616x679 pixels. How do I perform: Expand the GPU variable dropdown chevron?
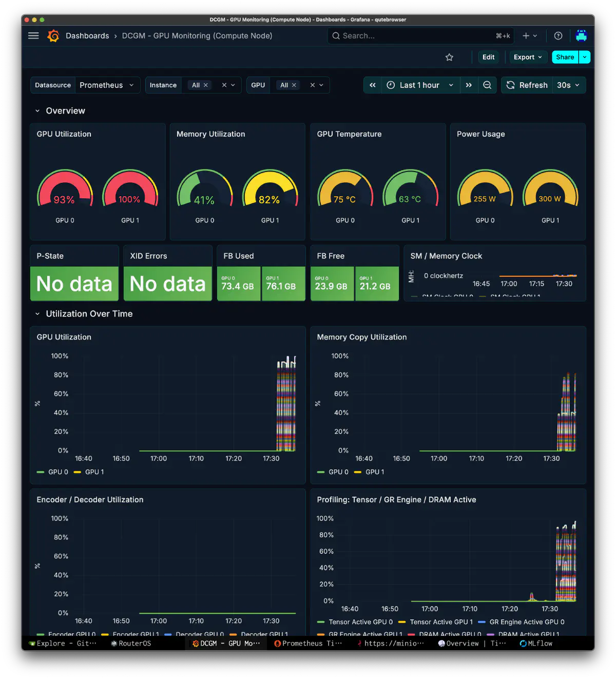[x=321, y=85]
